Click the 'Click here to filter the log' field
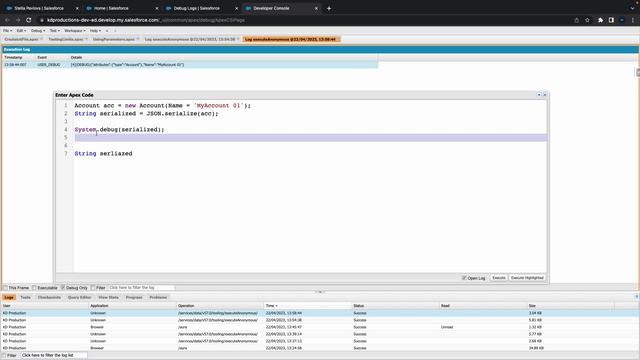Viewport: 640px width, 360px height. [141, 288]
